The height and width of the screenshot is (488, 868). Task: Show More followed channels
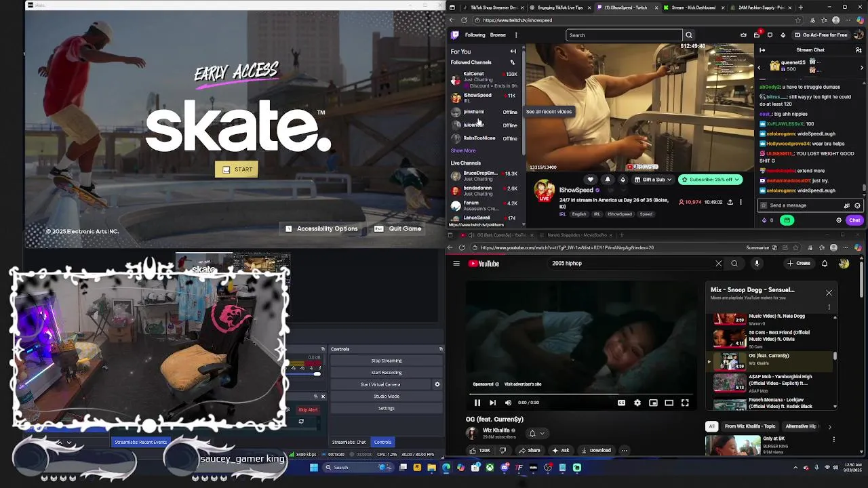(x=463, y=150)
